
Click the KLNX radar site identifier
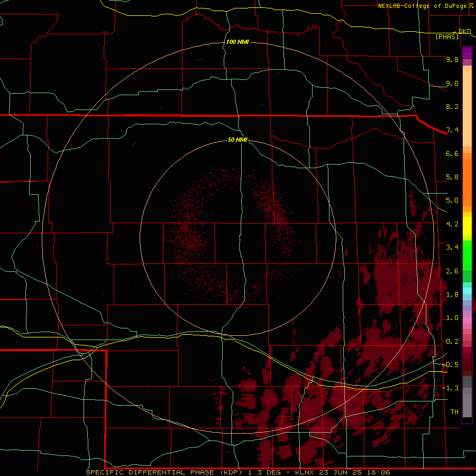coord(305,472)
